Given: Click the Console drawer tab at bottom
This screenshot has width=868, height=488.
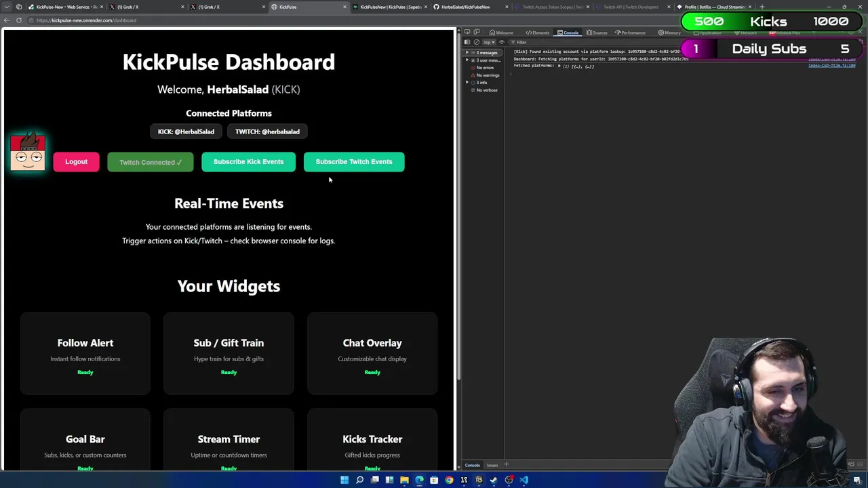Looking at the screenshot, I should click(x=472, y=465).
